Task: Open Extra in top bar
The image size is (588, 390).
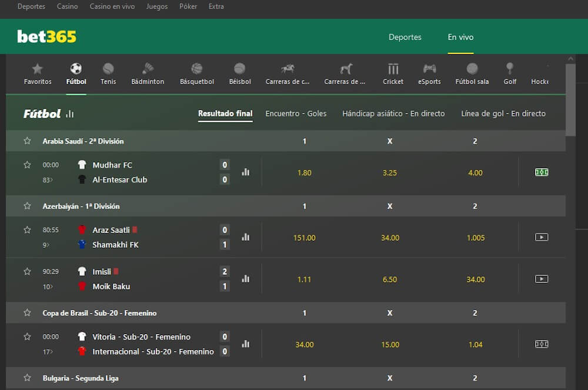Action: (216, 6)
